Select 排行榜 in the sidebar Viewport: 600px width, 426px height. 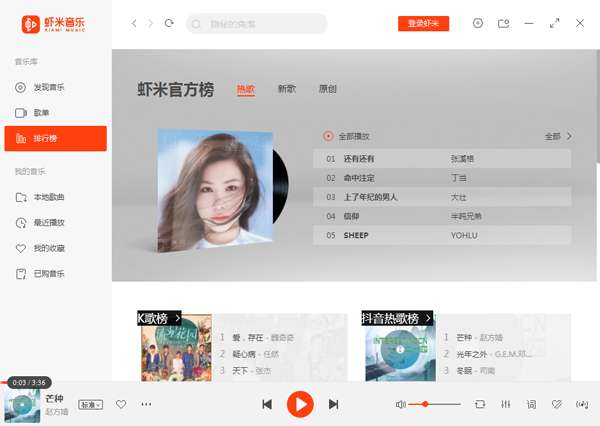click(x=55, y=138)
